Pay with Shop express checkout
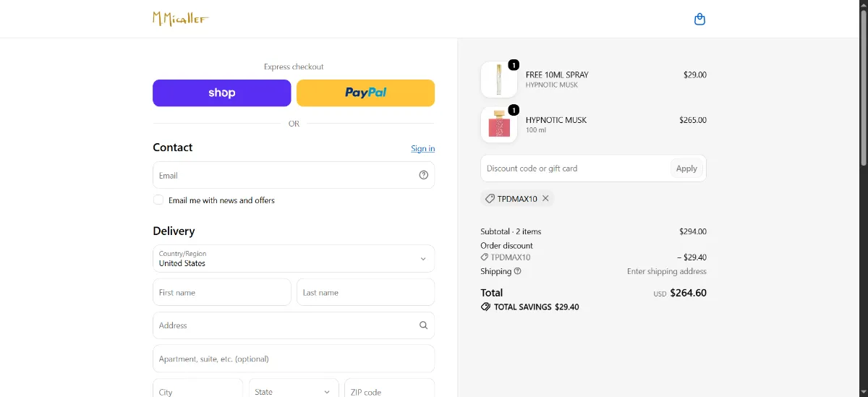The image size is (868, 397). (x=221, y=93)
